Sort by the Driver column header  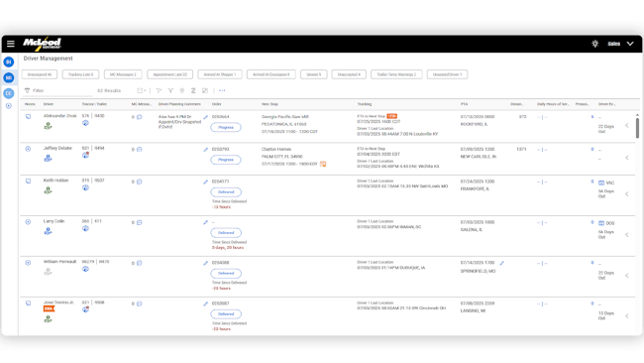(49, 104)
